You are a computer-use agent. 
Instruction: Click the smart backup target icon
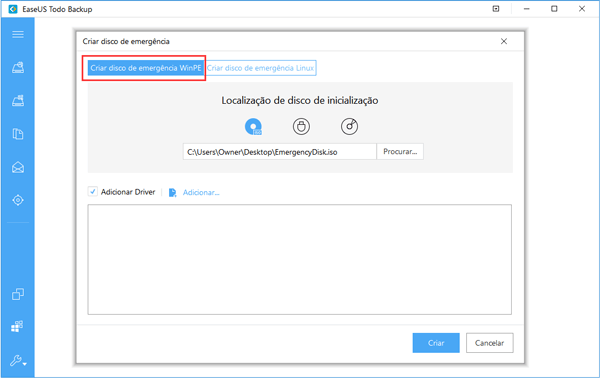18,200
